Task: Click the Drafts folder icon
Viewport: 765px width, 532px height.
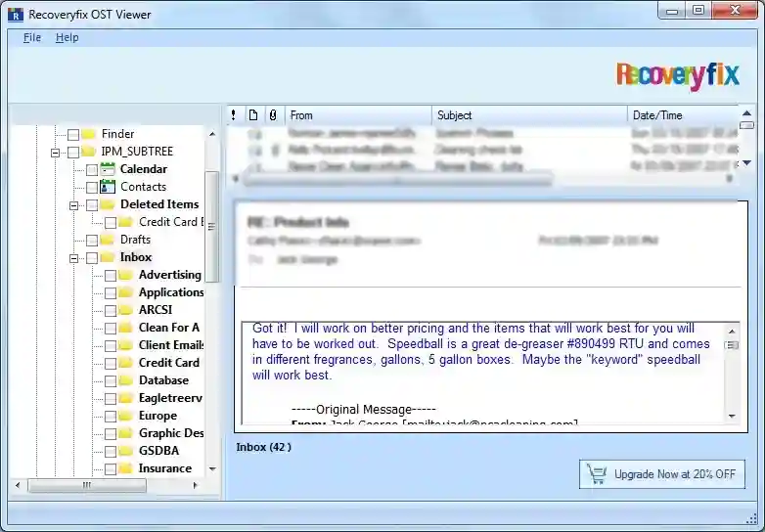Action: (107, 240)
